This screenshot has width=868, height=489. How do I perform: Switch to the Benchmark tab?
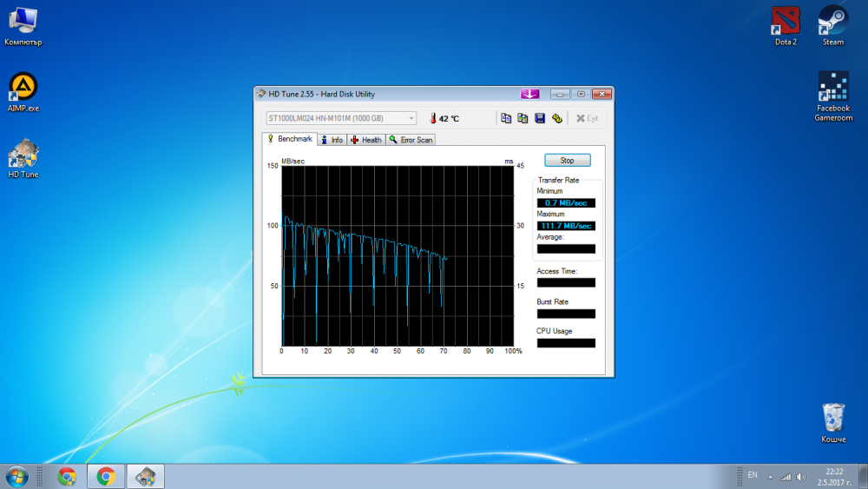pyautogui.click(x=290, y=139)
